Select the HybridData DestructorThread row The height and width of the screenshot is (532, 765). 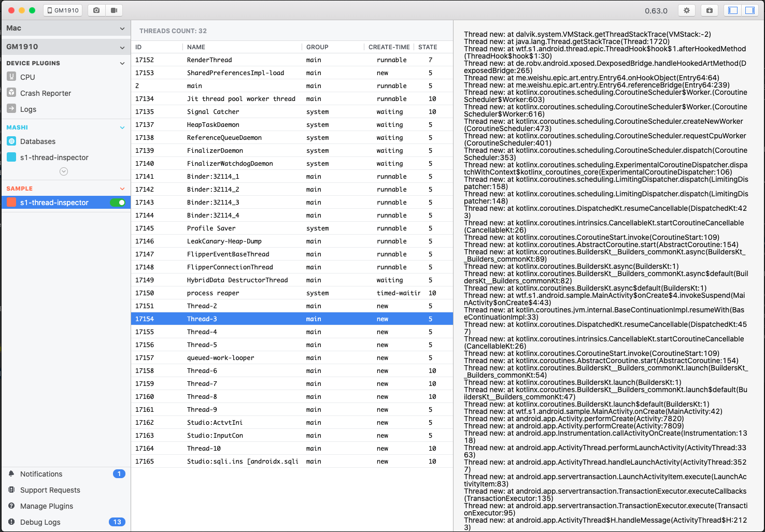292,280
